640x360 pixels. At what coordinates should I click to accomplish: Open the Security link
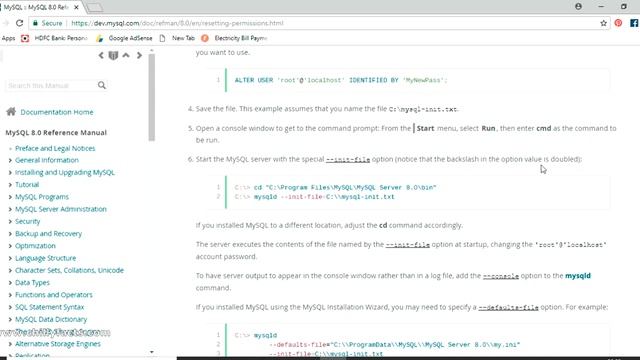click(x=28, y=221)
